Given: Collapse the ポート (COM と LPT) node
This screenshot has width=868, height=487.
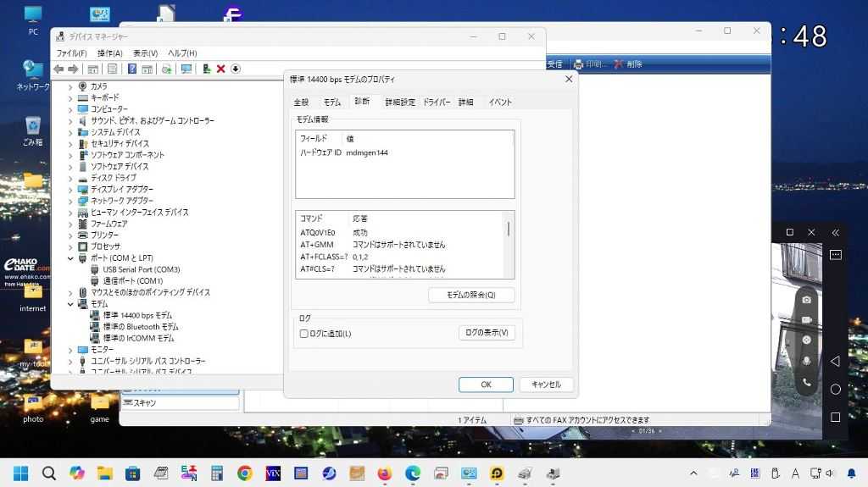Looking at the screenshot, I should point(70,258).
